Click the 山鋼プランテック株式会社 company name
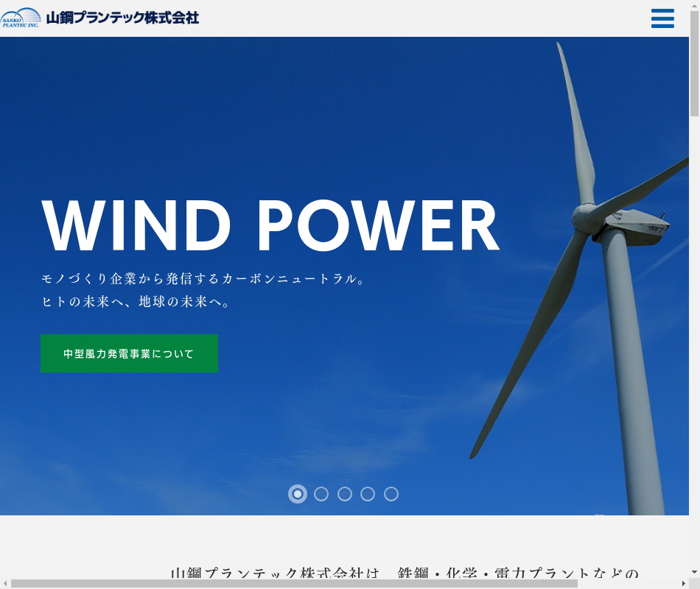Image resolution: width=700 pixels, height=589 pixels. [122, 18]
